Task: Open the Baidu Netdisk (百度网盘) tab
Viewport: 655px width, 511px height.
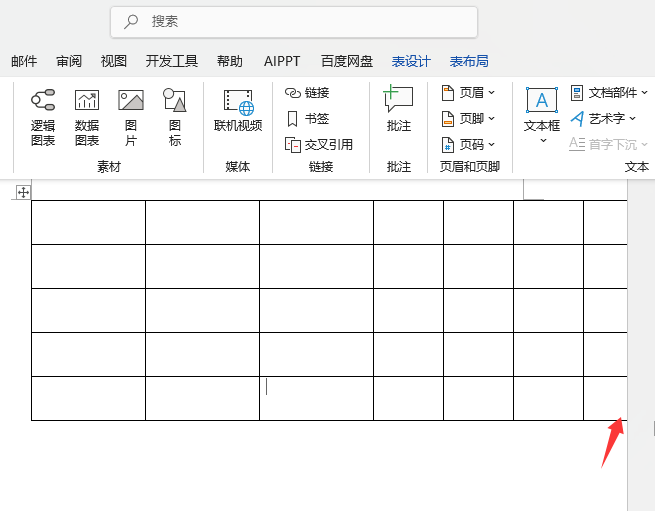Action: [347, 61]
